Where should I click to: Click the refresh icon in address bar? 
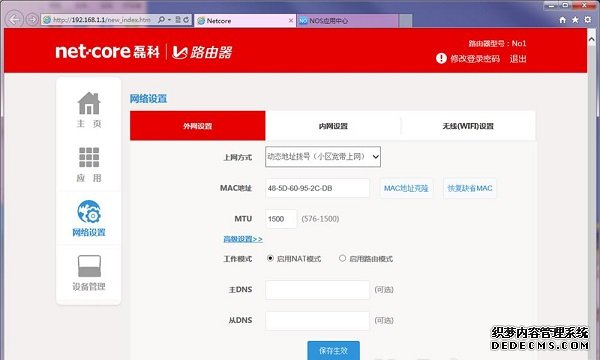coord(186,20)
